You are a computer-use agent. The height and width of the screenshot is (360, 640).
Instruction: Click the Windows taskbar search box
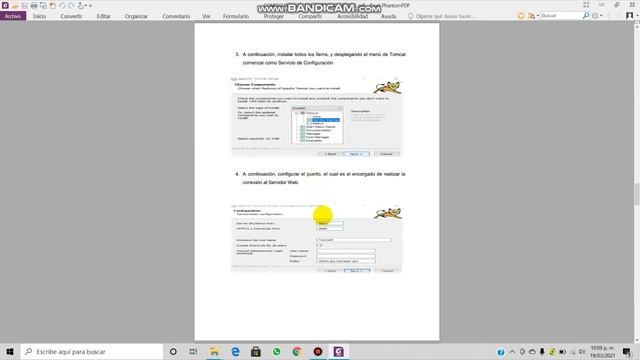92,351
